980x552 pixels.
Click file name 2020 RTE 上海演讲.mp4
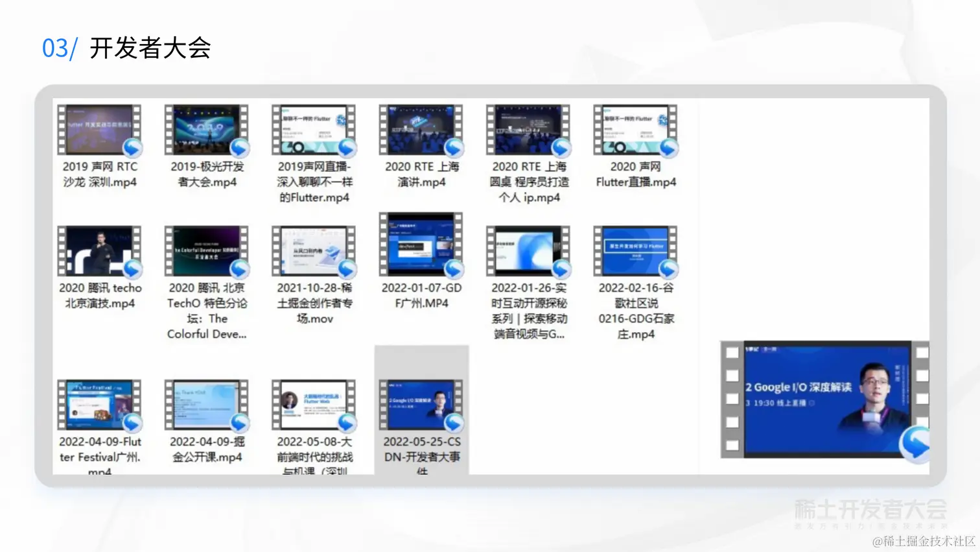pyautogui.click(x=422, y=174)
